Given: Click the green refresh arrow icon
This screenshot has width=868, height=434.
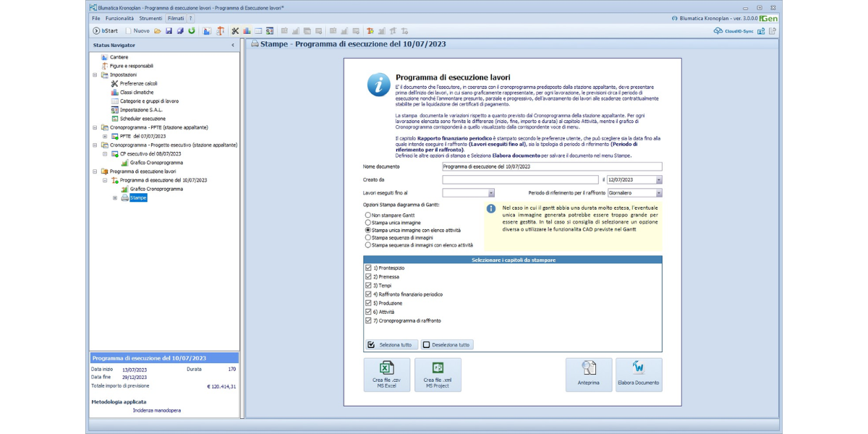Looking at the screenshot, I should [192, 31].
